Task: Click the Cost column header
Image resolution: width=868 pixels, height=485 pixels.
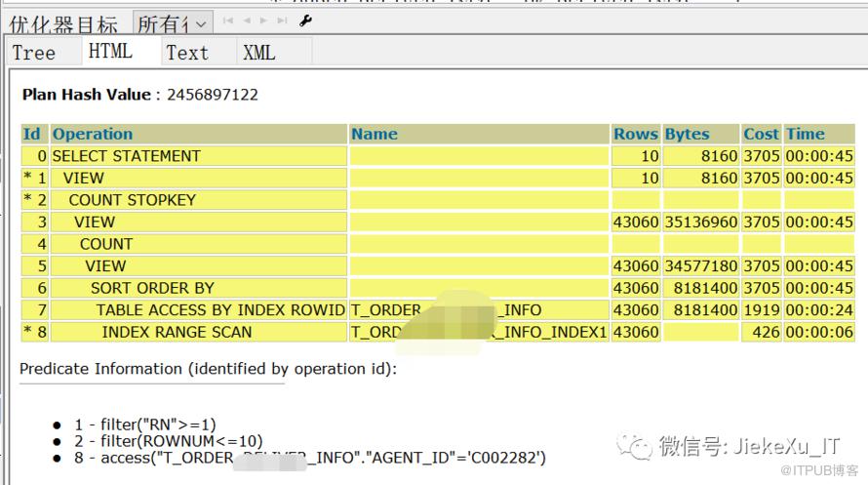Action: point(761,135)
